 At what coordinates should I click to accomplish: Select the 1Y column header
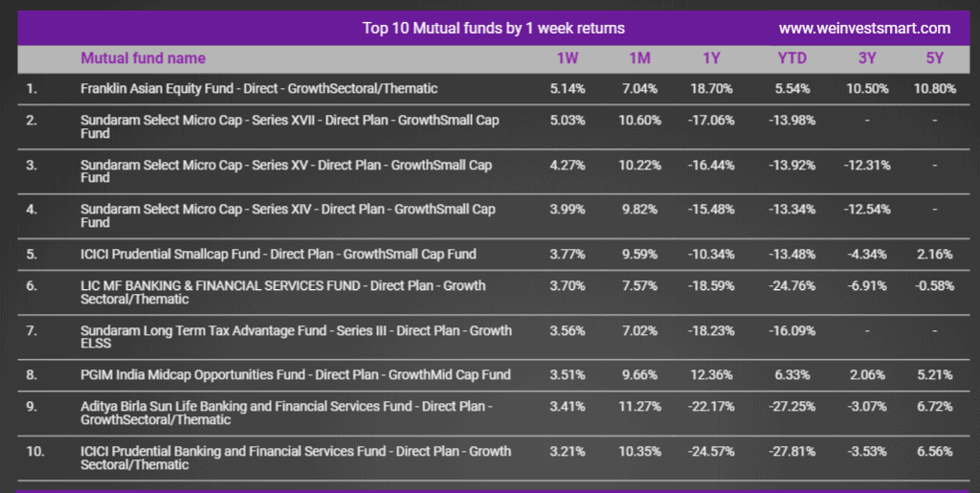click(x=711, y=58)
